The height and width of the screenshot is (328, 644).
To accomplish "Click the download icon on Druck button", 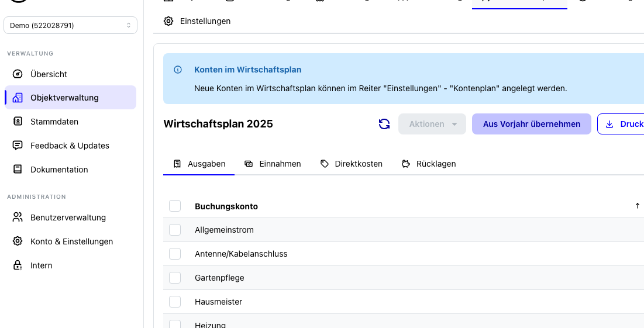I will pos(609,124).
